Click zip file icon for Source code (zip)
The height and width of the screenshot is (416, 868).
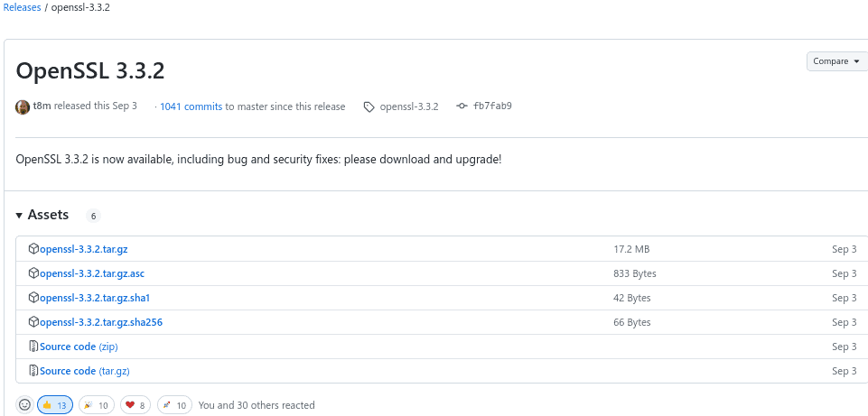(33, 347)
